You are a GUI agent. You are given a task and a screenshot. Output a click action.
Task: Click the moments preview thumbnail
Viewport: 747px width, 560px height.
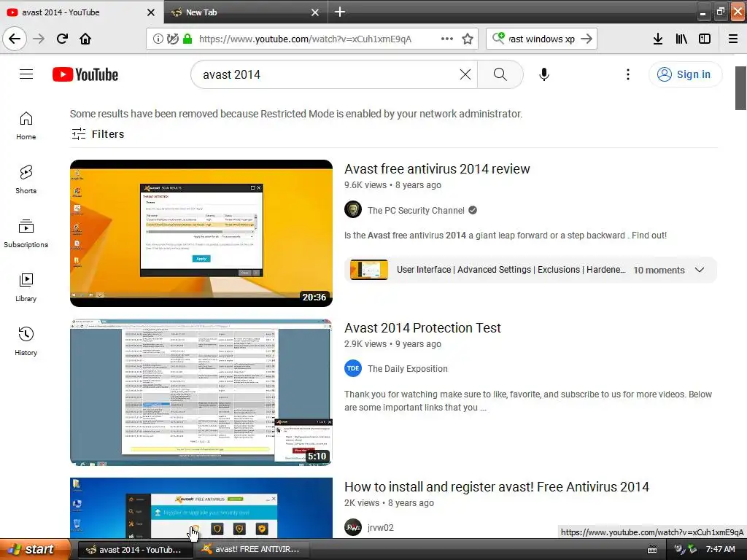click(x=368, y=270)
